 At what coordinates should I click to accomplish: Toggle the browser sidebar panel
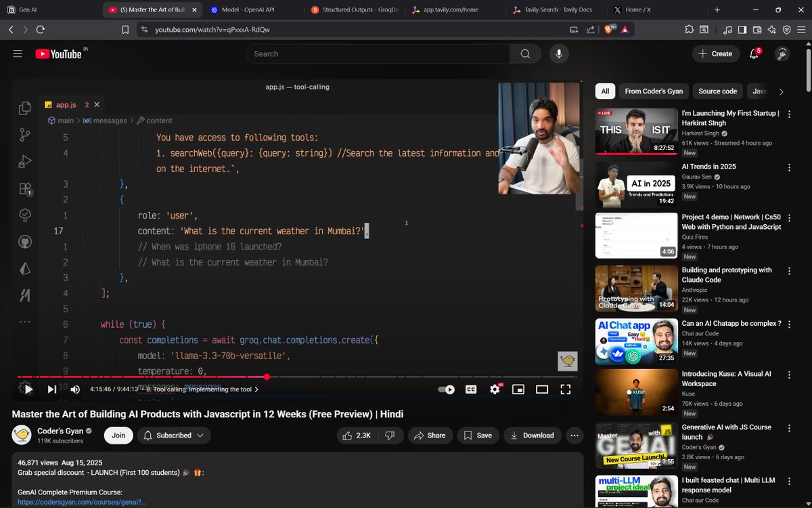pos(742,30)
